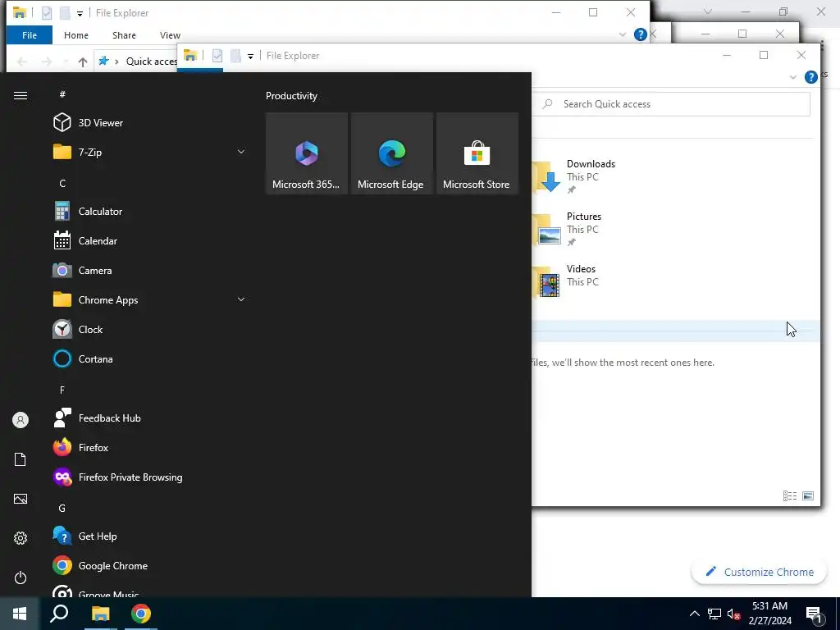The width and height of the screenshot is (840, 630).
Task: Open the Home ribbon tab
Action: 76,34
